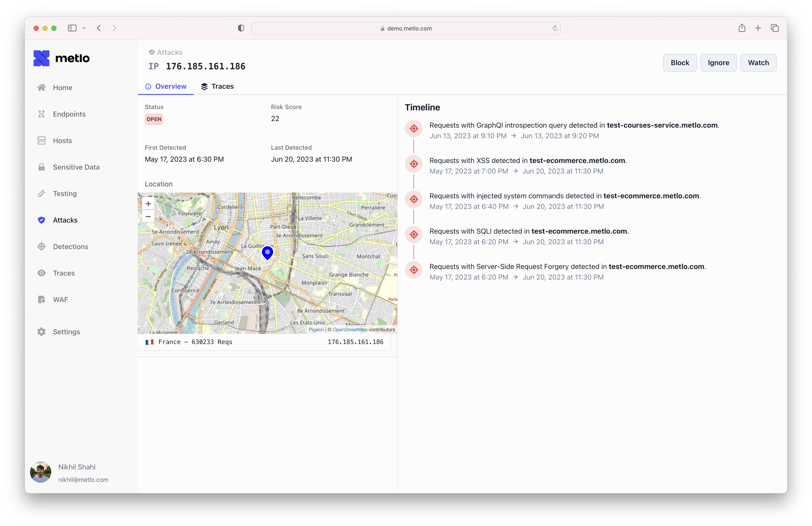Click the SQLI detection timeline marker
The height and width of the screenshot is (526, 812).
[x=414, y=235]
